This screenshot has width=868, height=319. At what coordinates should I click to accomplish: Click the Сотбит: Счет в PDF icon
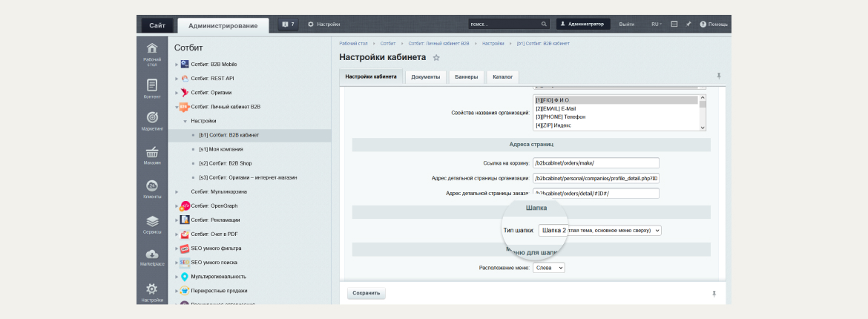pos(185,234)
